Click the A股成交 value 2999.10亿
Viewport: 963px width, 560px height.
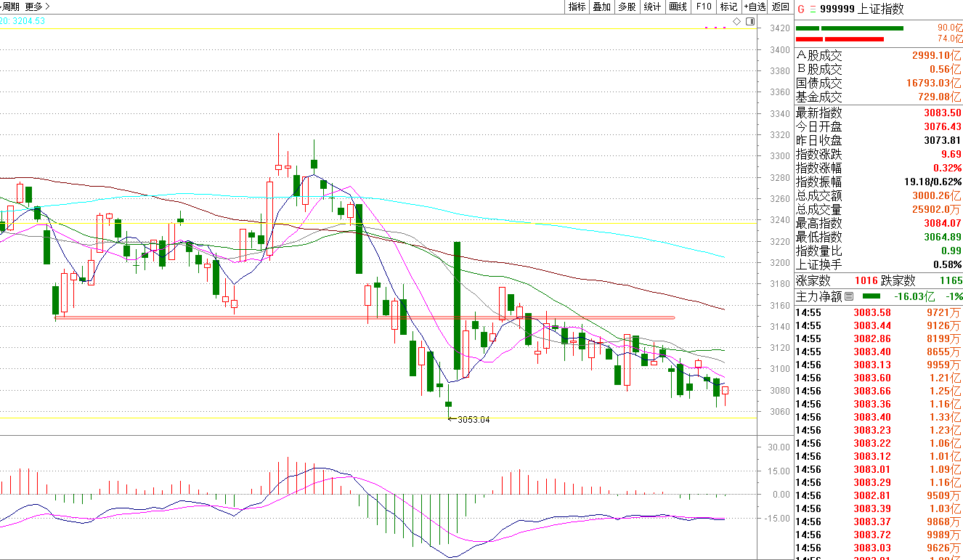[936, 55]
